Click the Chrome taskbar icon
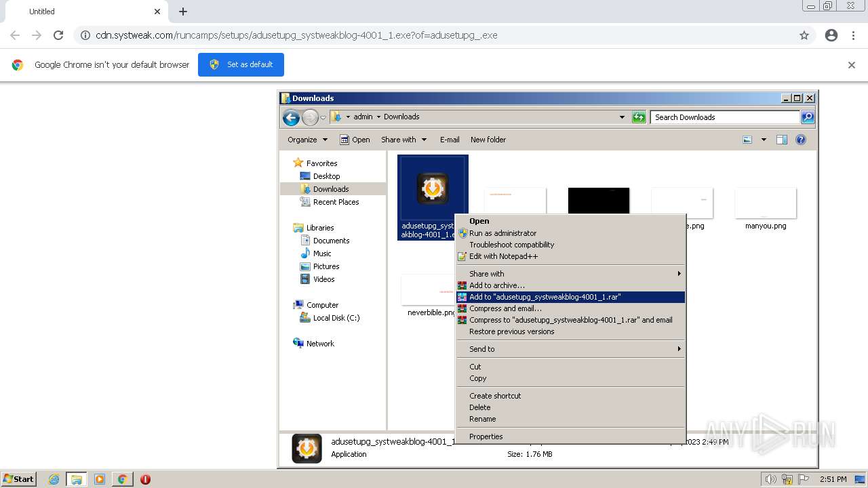 (x=122, y=479)
